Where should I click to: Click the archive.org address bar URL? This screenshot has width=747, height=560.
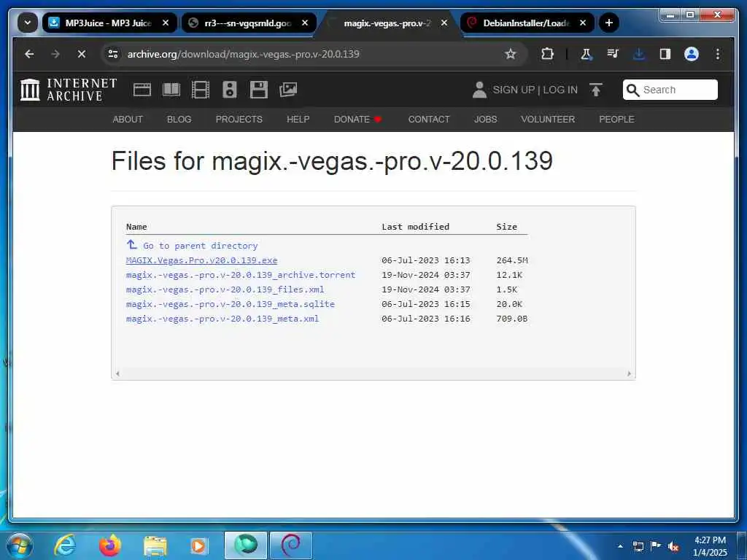(x=244, y=54)
